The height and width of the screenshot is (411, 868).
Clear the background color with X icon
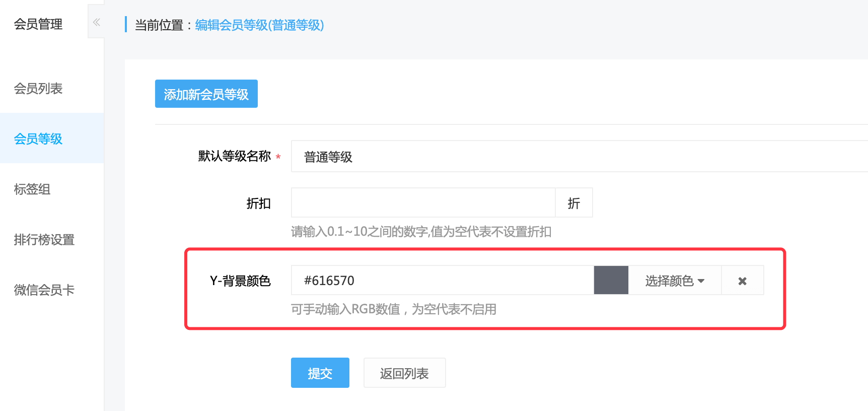pos(742,281)
